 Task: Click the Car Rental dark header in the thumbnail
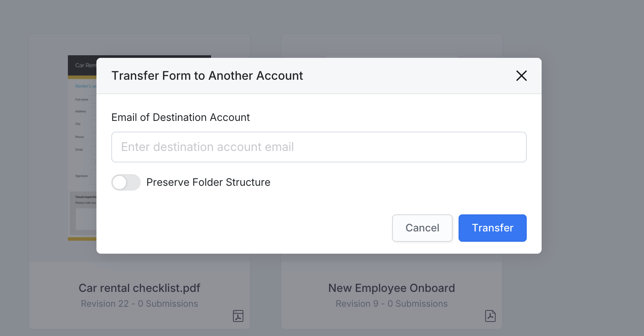pos(82,66)
